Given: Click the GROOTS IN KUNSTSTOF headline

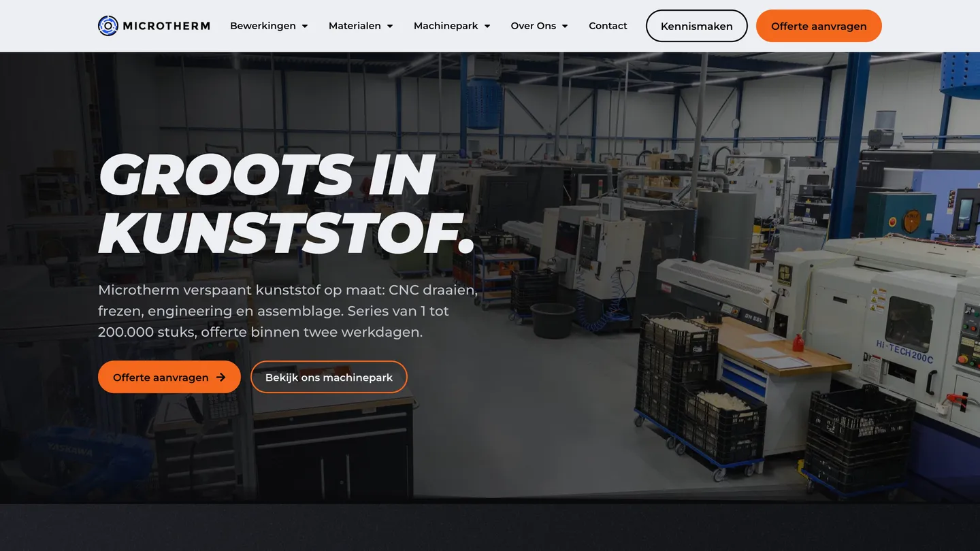Looking at the screenshot, I should [287, 204].
